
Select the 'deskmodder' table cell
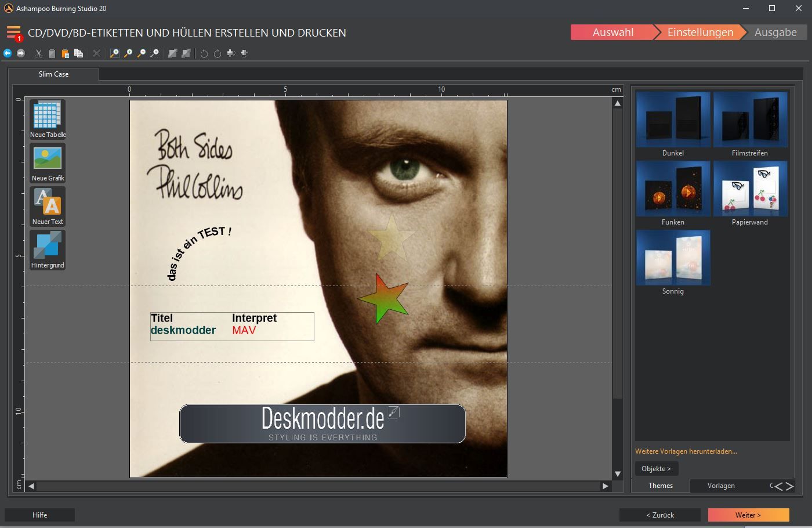click(183, 330)
